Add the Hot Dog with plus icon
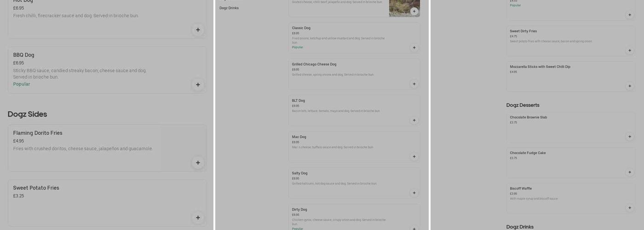This screenshot has height=230, width=644. (198, 30)
